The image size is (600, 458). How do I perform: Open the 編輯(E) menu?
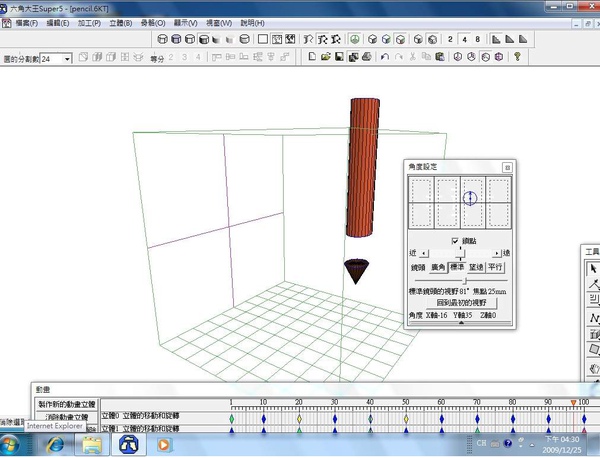pos(58,23)
